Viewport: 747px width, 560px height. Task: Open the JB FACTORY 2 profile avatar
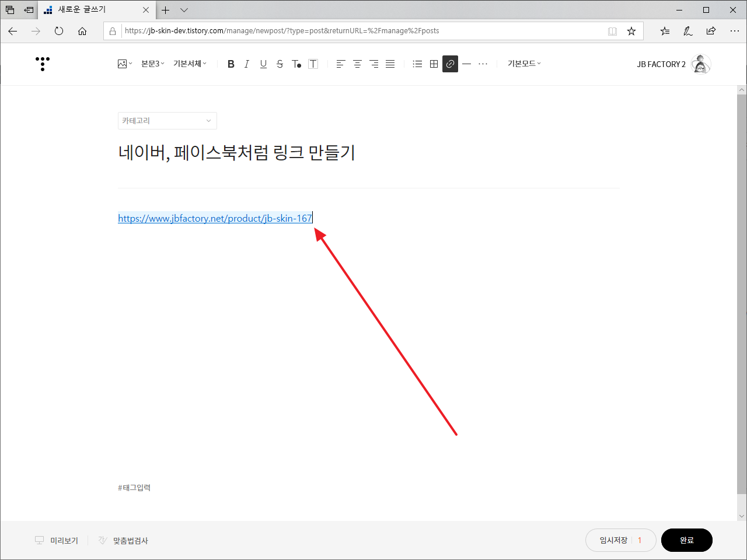(701, 64)
